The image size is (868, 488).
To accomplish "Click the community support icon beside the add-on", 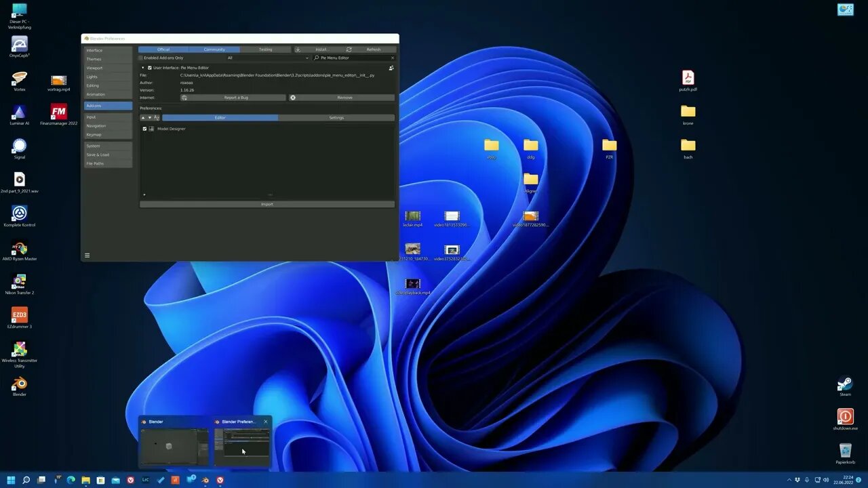I will (x=391, y=68).
